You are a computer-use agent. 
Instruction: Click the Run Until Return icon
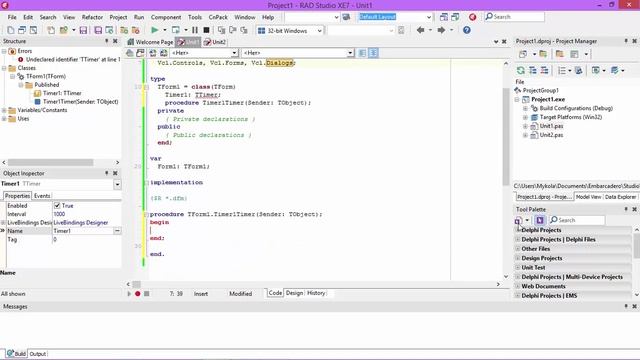pos(244,30)
